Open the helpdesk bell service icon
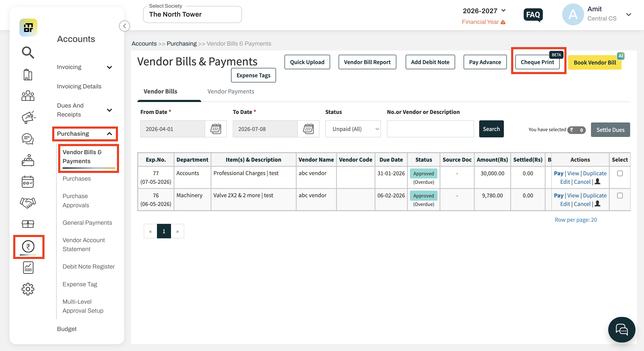Screen dimensions: 644x351 [x=28, y=160]
